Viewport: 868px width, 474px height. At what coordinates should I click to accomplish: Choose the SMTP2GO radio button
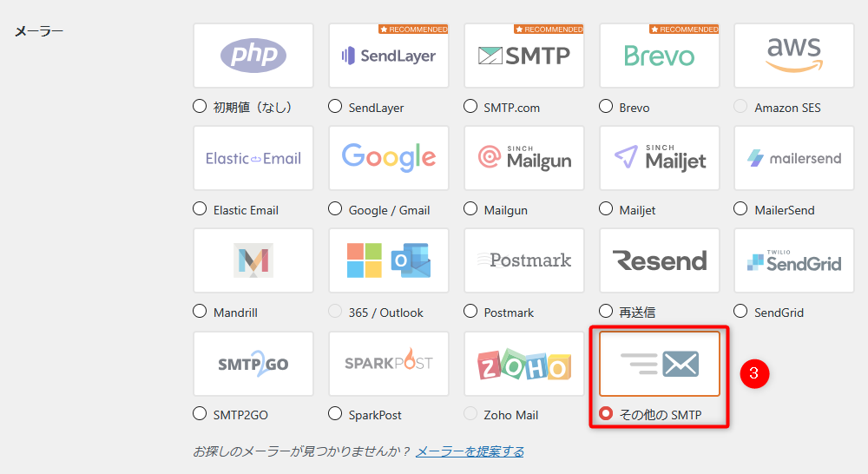click(200, 413)
